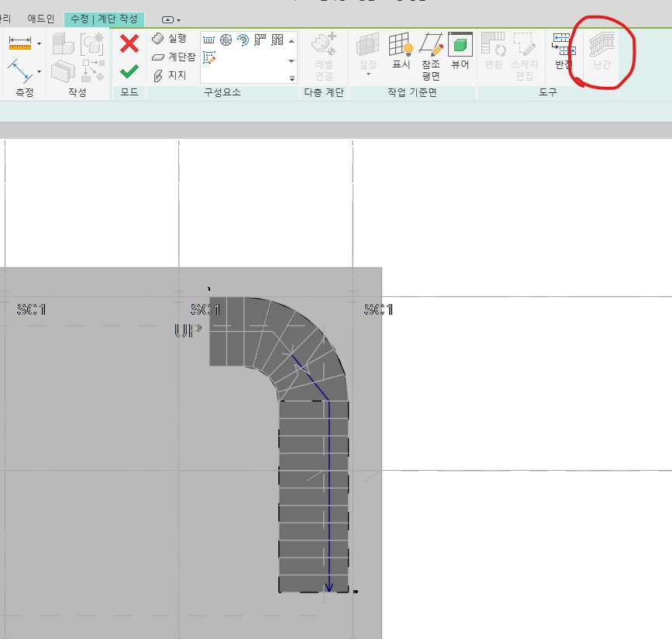672x639 pixels.
Task: Cancel edit mode with the red X
Action: [x=129, y=43]
